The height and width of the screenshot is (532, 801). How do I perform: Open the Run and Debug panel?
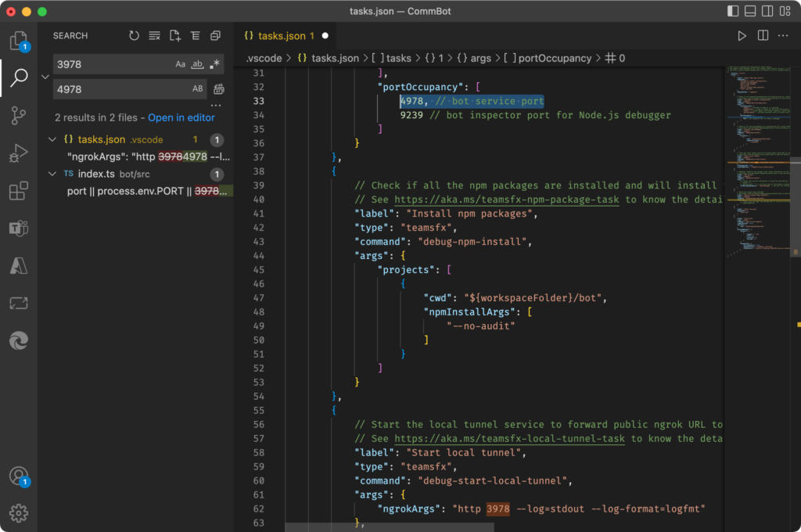[19, 153]
